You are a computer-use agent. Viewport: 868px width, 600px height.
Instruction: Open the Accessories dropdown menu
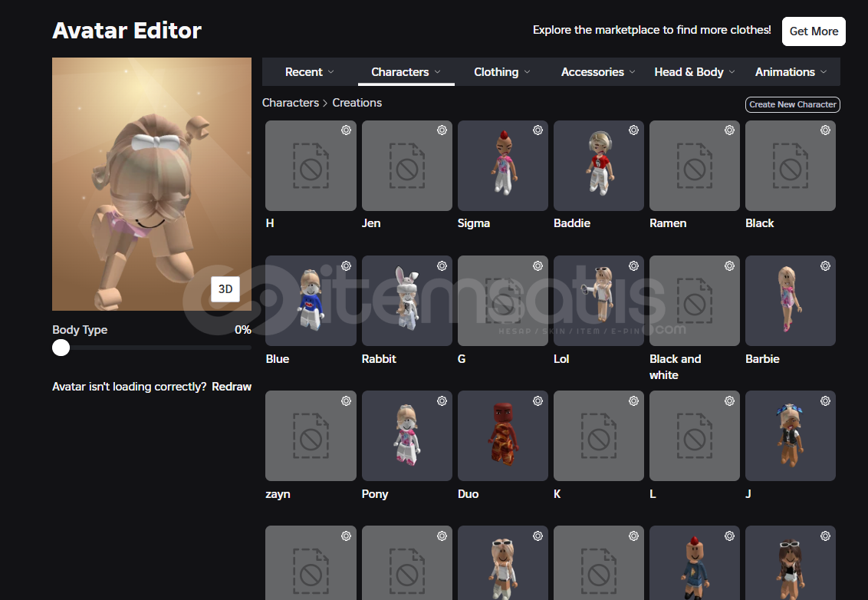point(598,72)
